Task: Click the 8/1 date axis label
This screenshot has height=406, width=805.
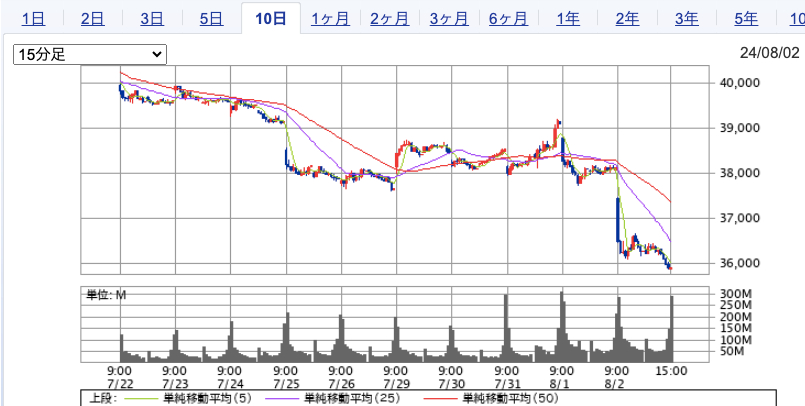Action: 562,383
